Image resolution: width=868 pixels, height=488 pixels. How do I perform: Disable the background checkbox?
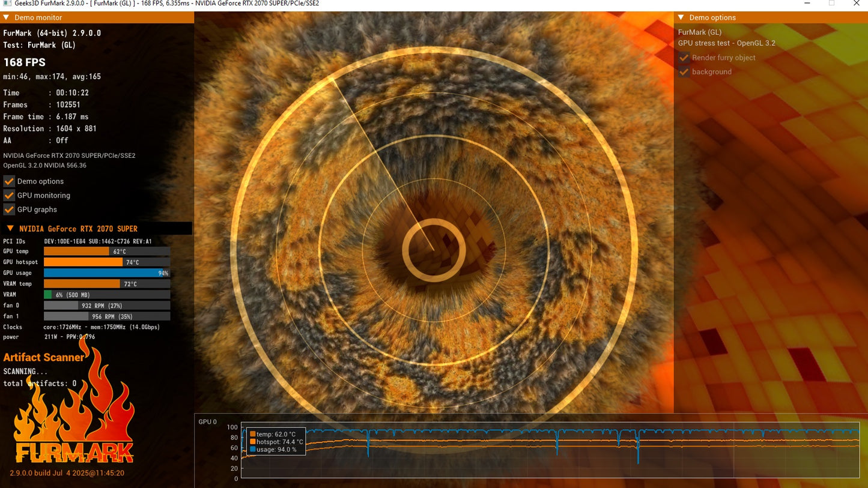click(x=684, y=71)
